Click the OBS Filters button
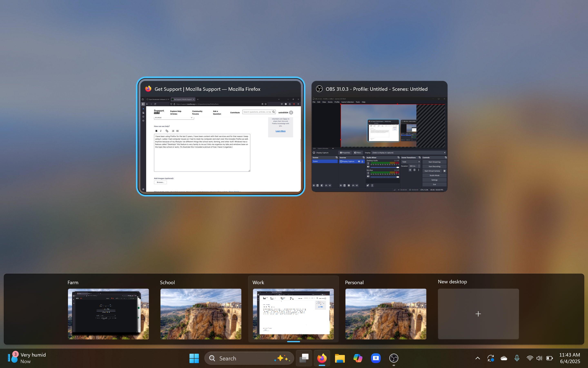 click(x=358, y=153)
